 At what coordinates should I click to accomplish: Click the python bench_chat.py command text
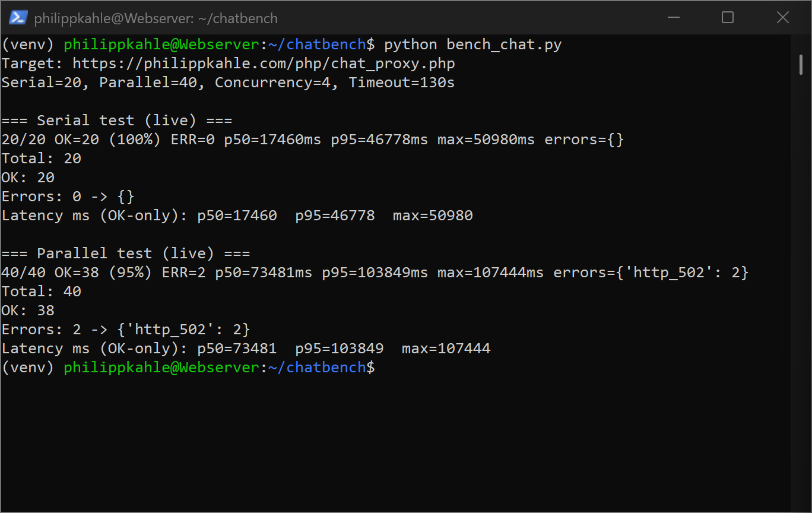tap(472, 45)
